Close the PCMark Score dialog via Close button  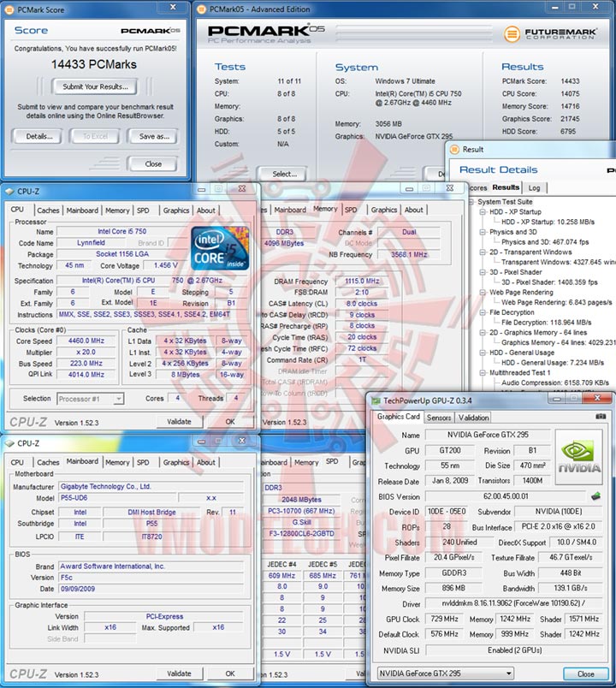click(x=153, y=164)
